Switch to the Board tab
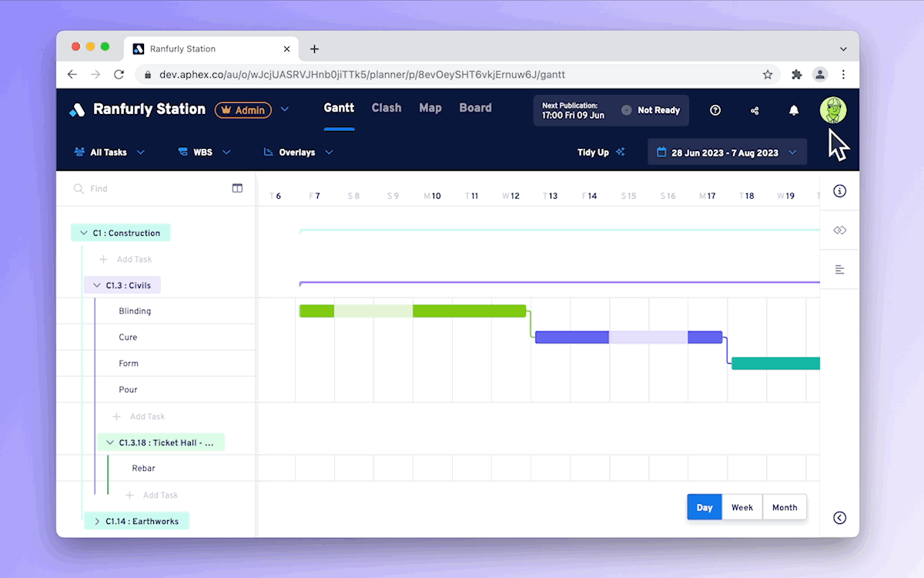 pos(475,108)
